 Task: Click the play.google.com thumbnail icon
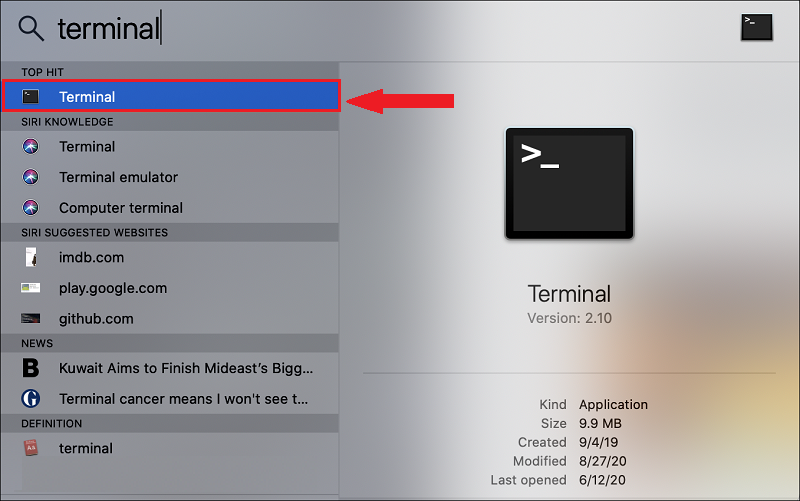click(31, 288)
